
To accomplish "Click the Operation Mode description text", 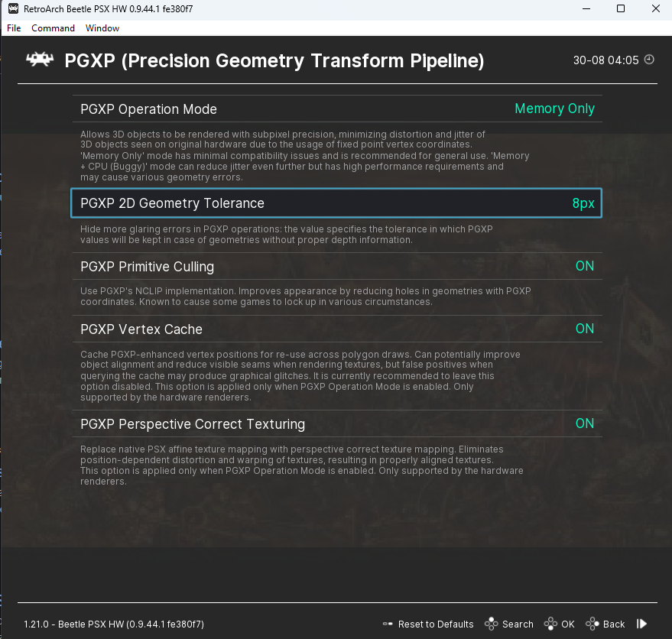I will tap(305, 156).
